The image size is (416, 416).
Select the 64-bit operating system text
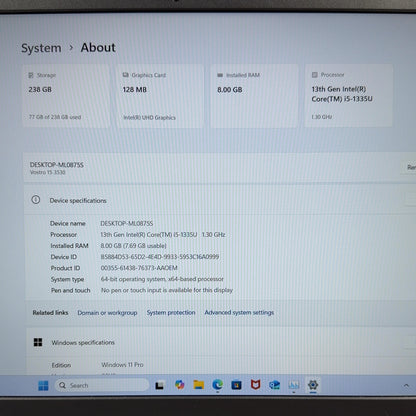[162, 279]
